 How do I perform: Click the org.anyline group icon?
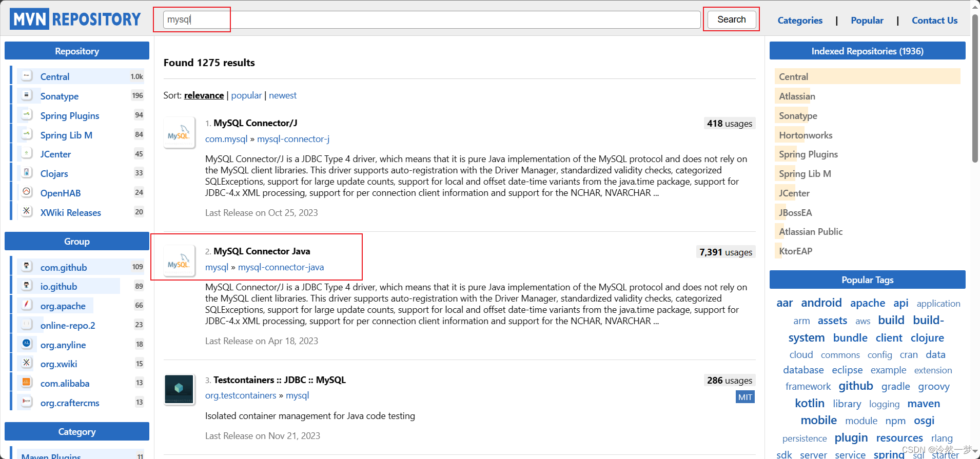[27, 344]
